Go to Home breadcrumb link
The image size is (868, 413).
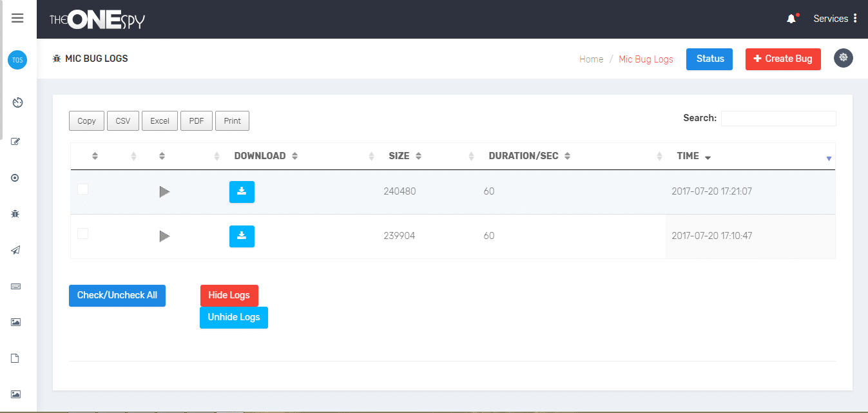tap(591, 59)
